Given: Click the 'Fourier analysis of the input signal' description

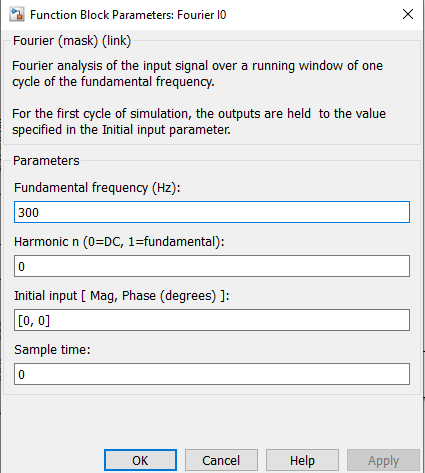Looking at the screenshot, I should tap(197, 74).
